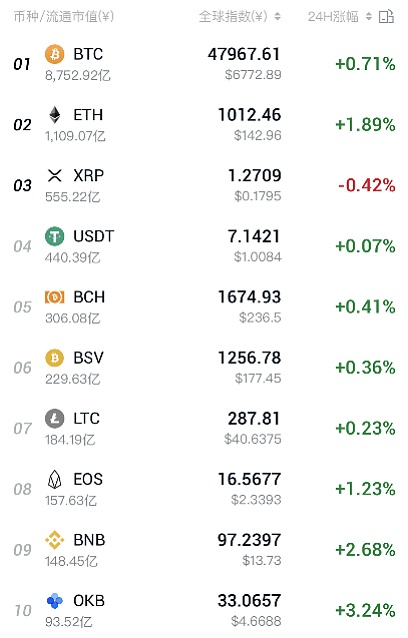
Task: Click the blue OKB logo icon
Action: pyautogui.click(x=55, y=601)
